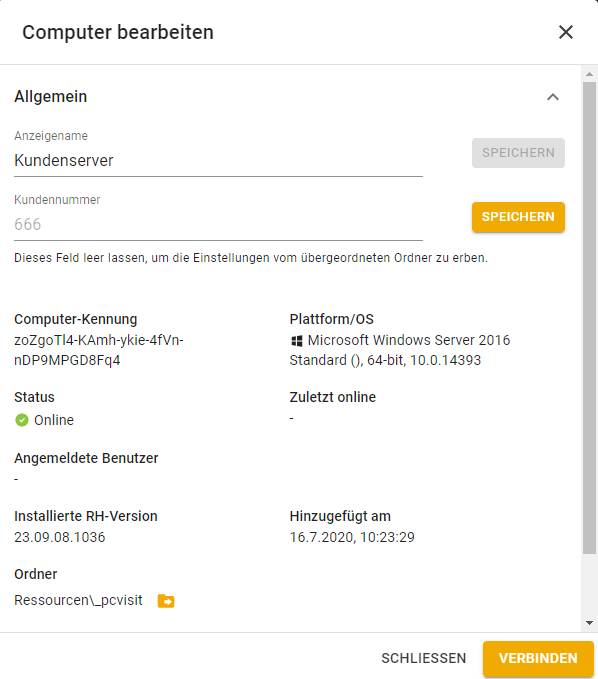The image size is (598, 679).
Task: Click the installed RH-Version number 23.09.08.1036
Action: tap(60, 537)
